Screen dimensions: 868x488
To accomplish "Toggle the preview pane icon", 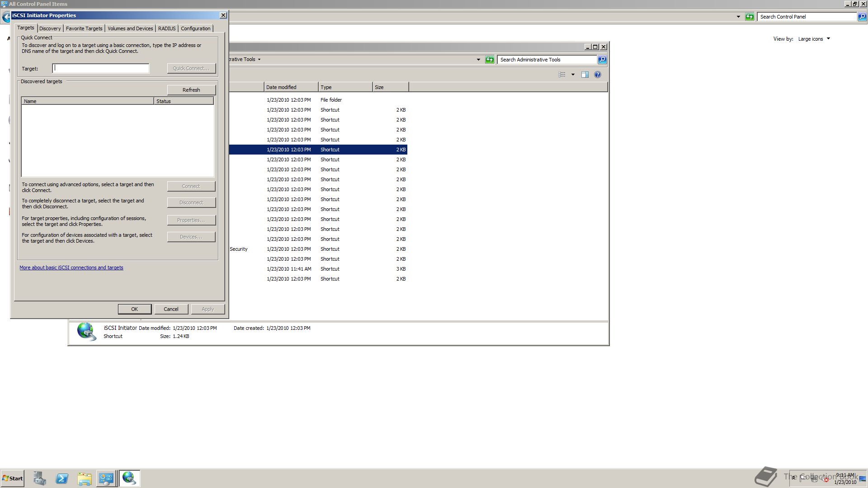I will coord(585,75).
